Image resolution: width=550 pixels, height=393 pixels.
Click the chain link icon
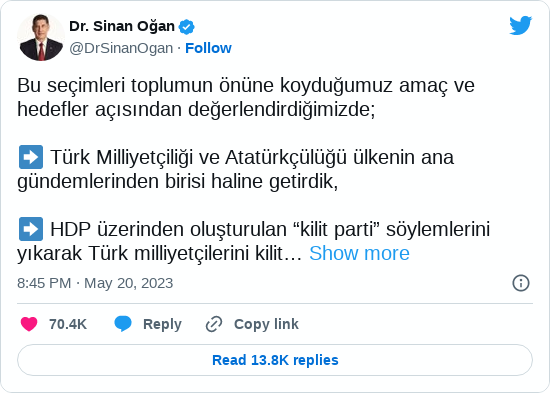point(214,324)
